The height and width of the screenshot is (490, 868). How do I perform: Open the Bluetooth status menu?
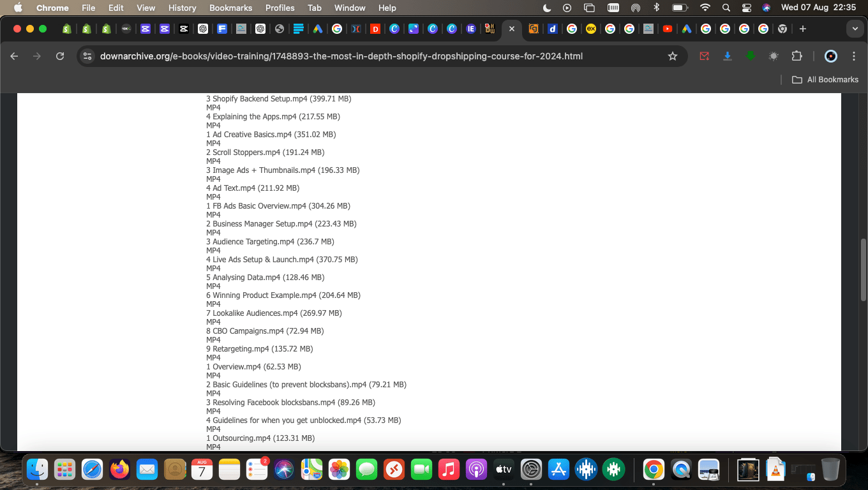tap(656, 8)
